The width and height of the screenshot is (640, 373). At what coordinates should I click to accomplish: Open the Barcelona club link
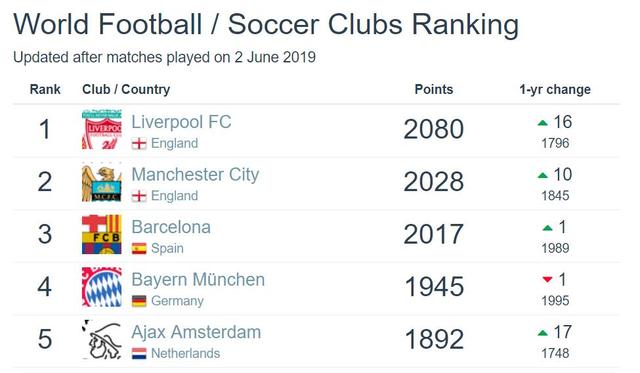[171, 227]
